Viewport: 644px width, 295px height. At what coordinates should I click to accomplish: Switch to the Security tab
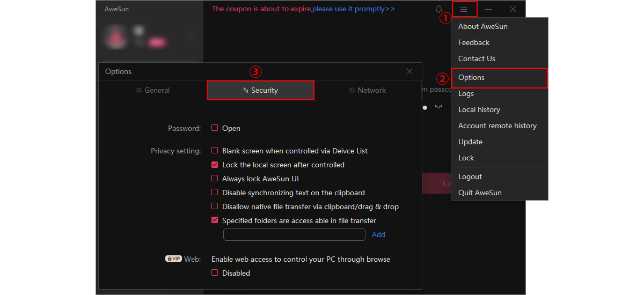point(260,90)
